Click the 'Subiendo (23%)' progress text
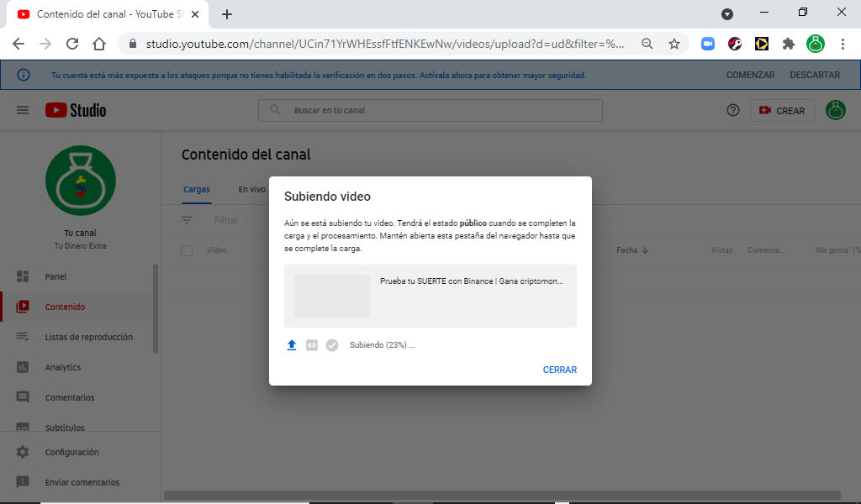Image resolution: width=861 pixels, height=504 pixels. (383, 345)
